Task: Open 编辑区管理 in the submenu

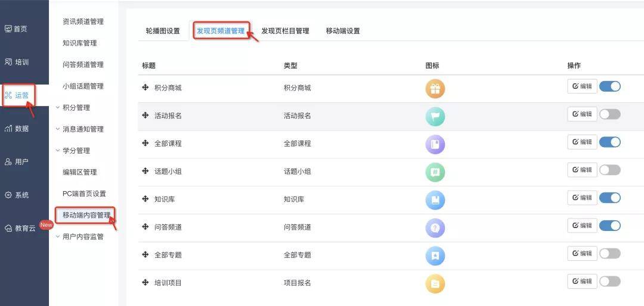Action: click(80, 172)
